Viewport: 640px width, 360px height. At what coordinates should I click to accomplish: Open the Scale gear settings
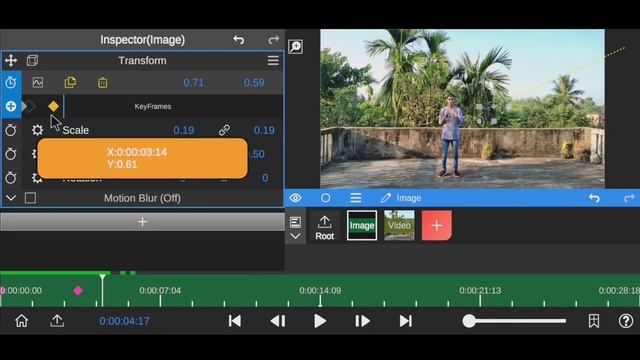(38, 130)
